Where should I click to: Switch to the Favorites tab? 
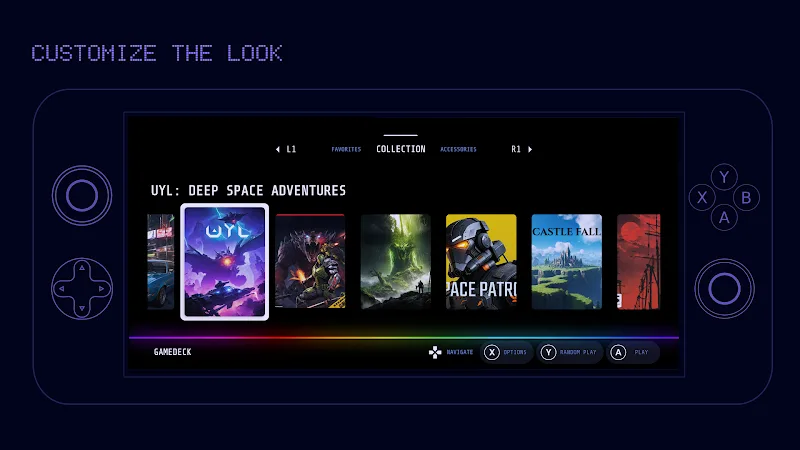point(346,150)
